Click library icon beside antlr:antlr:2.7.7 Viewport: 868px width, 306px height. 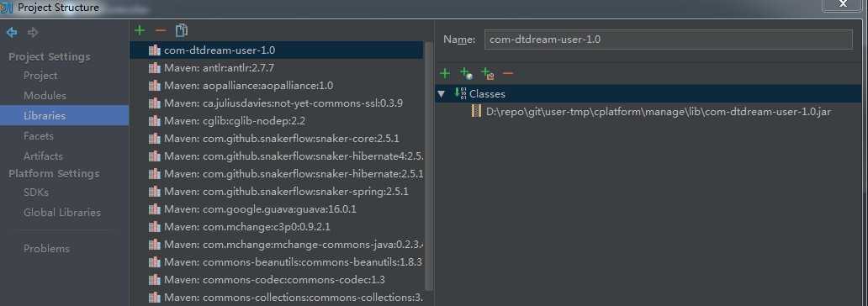click(x=155, y=67)
